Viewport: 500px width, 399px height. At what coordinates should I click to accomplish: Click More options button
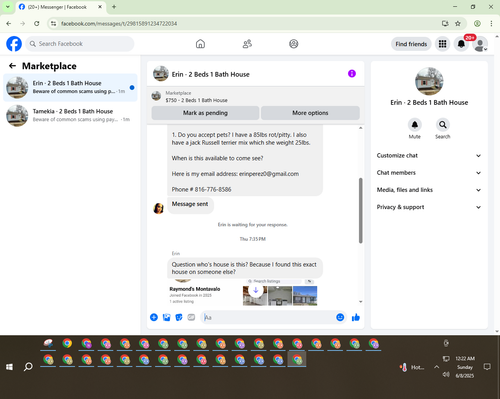click(x=310, y=113)
